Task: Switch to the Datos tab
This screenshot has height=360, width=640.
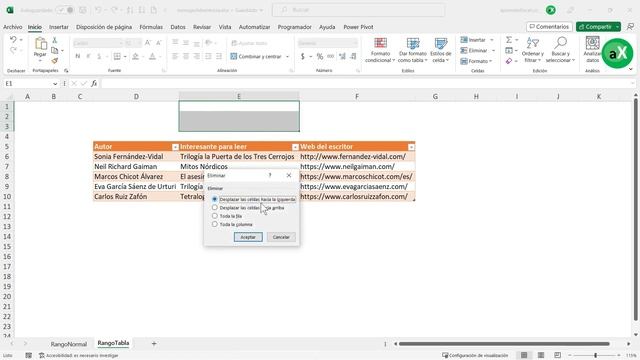Action: pos(178,27)
